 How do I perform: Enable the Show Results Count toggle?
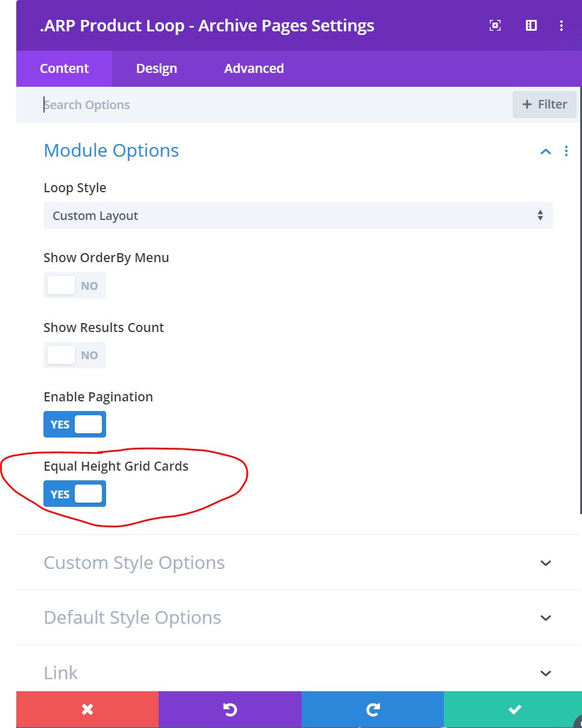tap(75, 355)
